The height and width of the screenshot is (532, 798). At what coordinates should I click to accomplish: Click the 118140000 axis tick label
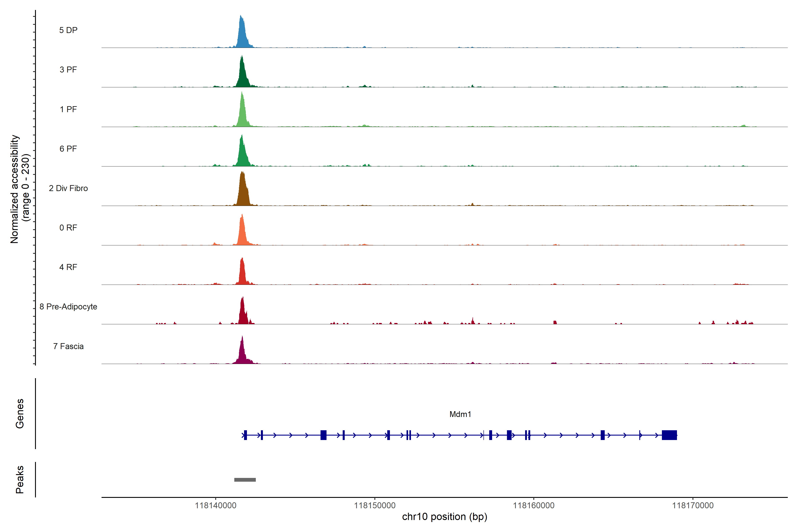pyautogui.click(x=215, y=506)
